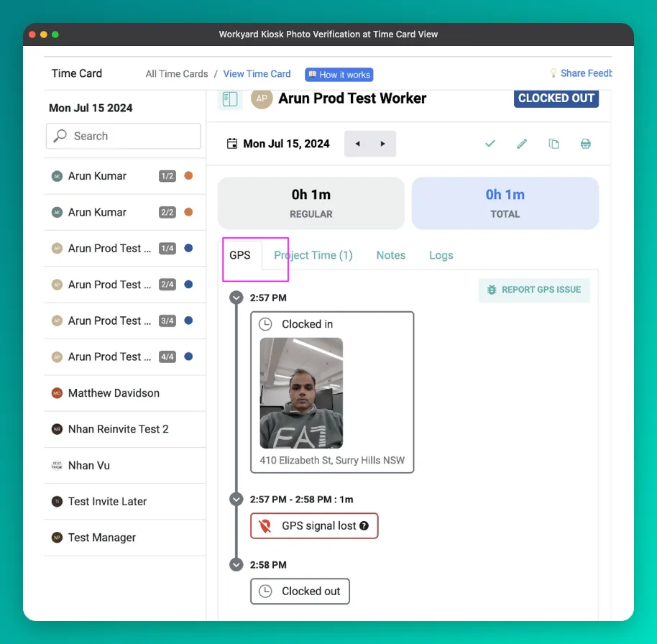Open the Share Feedback link
Viewport: 657px width, 644px height.
tap(586, 73)
